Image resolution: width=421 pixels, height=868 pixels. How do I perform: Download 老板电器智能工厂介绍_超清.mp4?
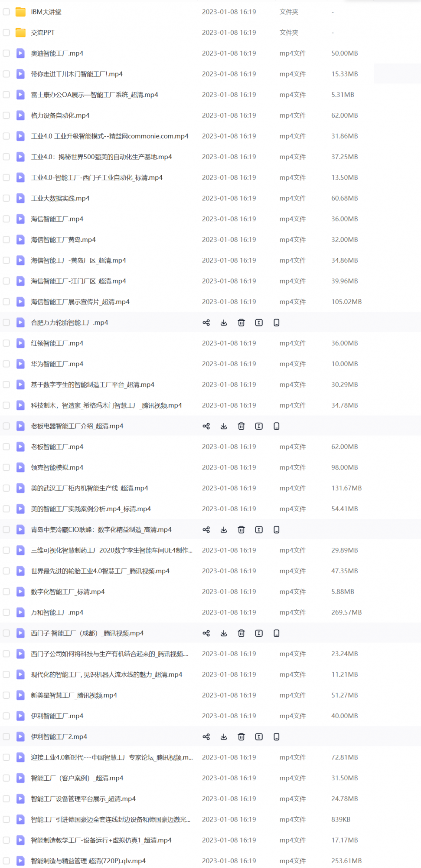pyautogui.click(x=224, y=426)
